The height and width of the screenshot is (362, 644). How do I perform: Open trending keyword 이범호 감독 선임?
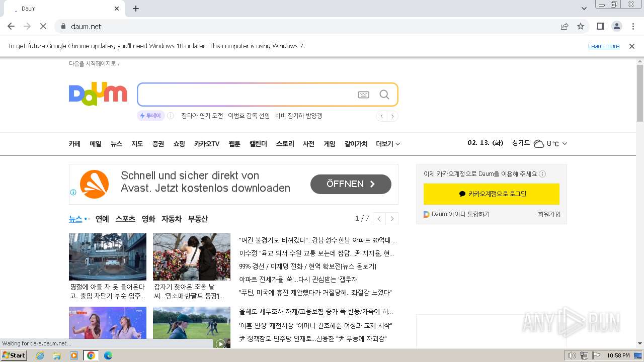[249, 116]
